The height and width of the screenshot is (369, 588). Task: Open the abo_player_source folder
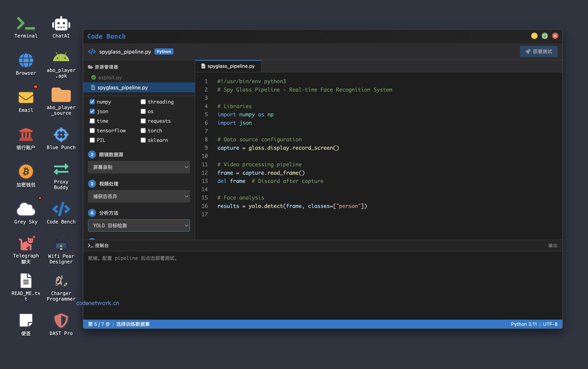tap(61, 101)
